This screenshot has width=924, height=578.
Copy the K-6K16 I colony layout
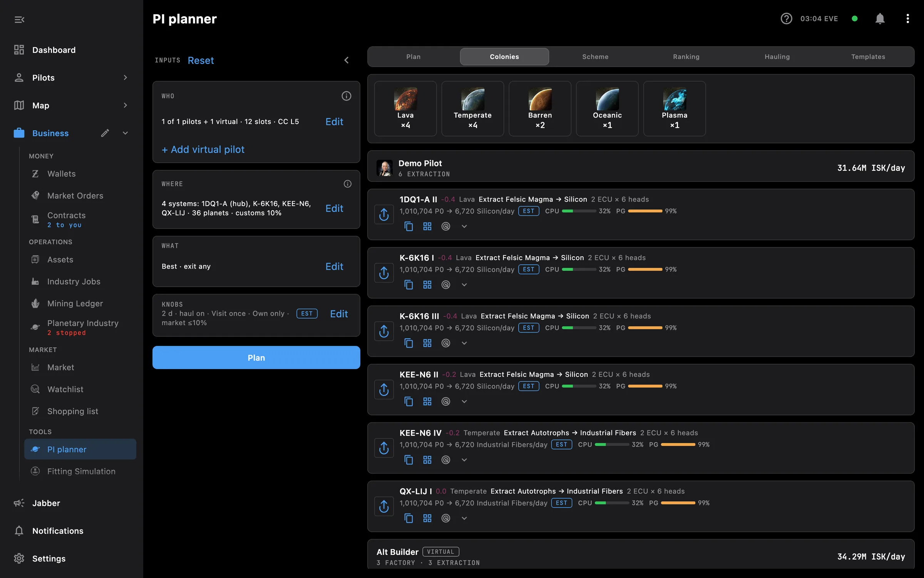[x=408, y=285]
